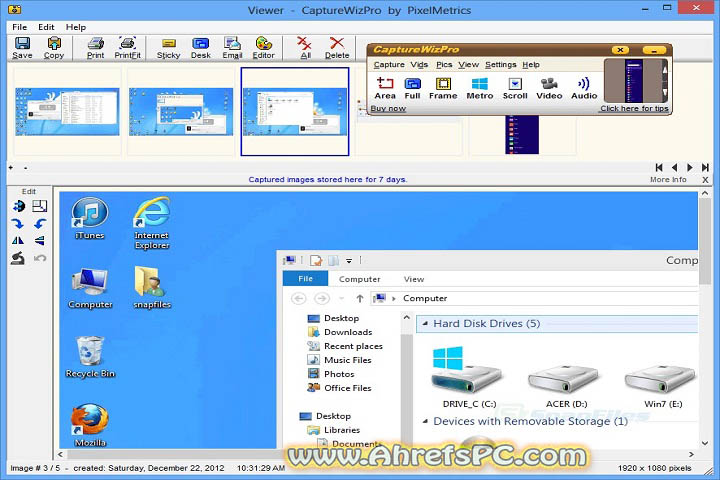
Task: Launch the Audio recording tool
Action: click(584, 88)
